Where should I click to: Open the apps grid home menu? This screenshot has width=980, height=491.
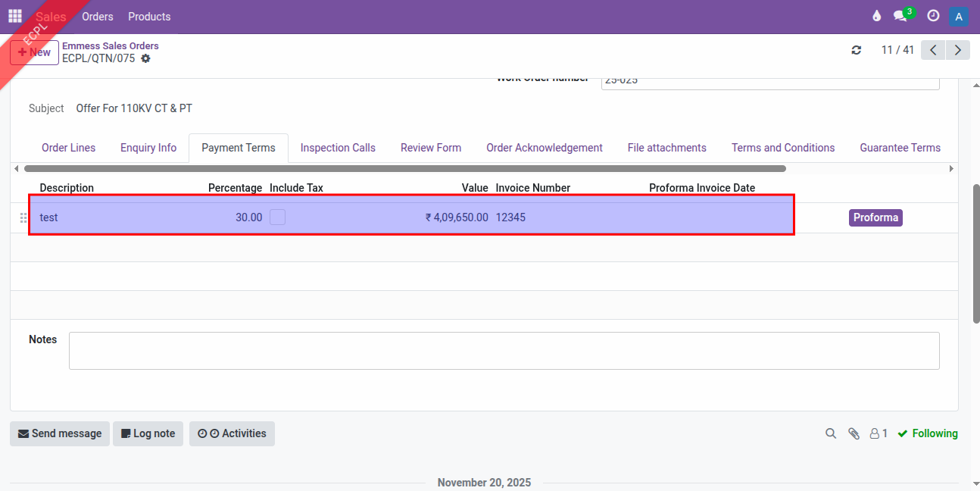coord(15,16)
